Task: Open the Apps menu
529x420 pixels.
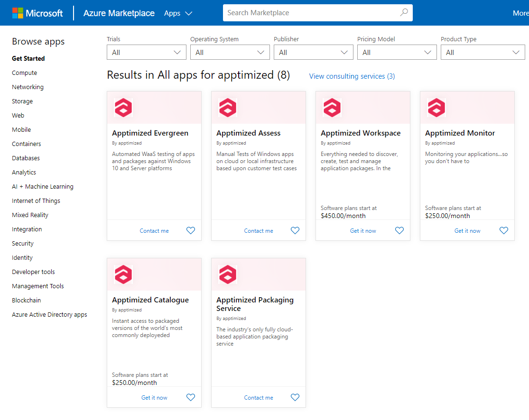Action: [178, 13]
